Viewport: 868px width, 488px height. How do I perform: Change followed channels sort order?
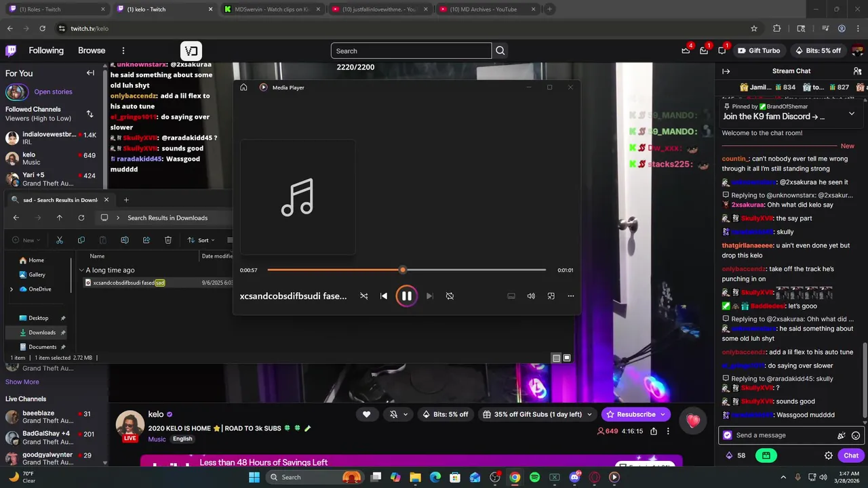tap(90, 114)
